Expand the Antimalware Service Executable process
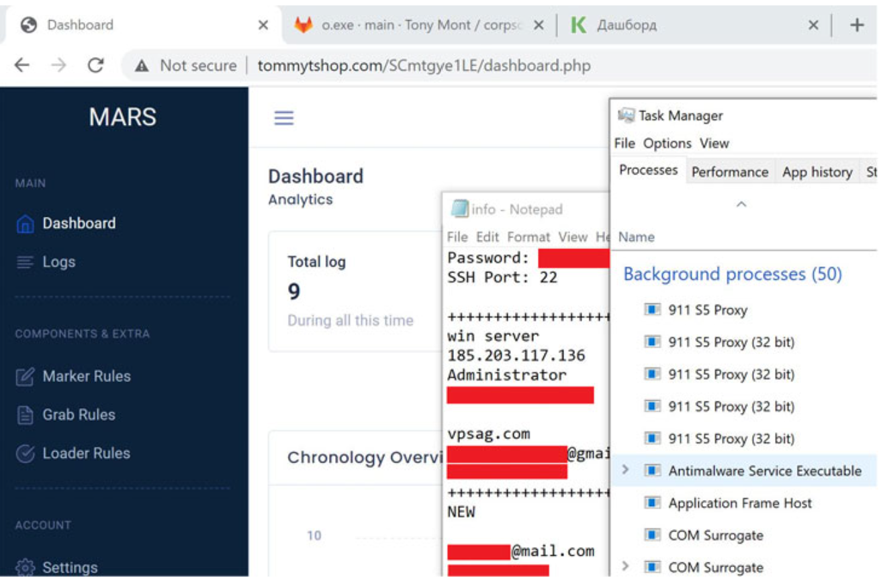This screenshot has width=881, height=588. (x=625, y=470)
